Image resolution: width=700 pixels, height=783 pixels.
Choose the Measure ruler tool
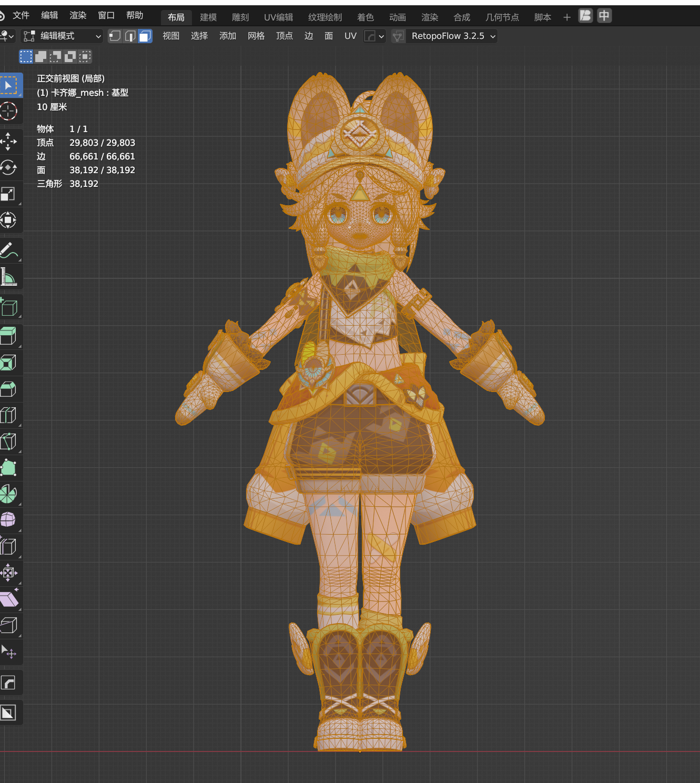tap(8, 277)
